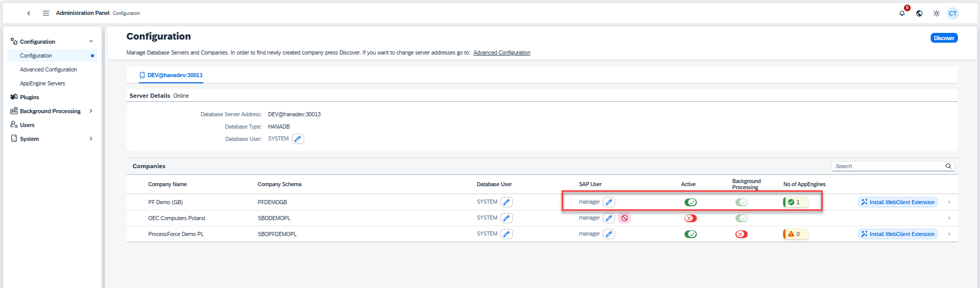Image resolution: width=980 pixels, height=288 pixels.
Task: Click the PFDEMOGB schema cell
Action: point(272,202)
